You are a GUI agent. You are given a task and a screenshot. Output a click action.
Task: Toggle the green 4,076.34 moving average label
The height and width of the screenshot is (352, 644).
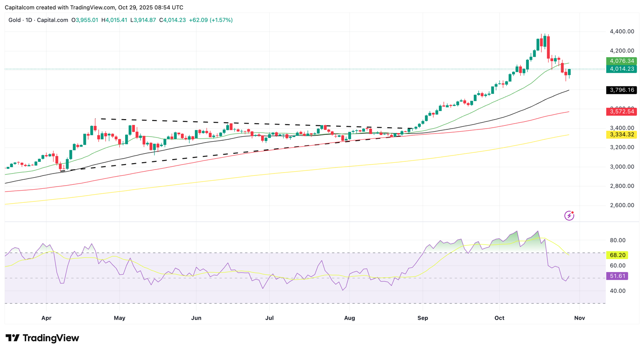(x=622, y=61)
